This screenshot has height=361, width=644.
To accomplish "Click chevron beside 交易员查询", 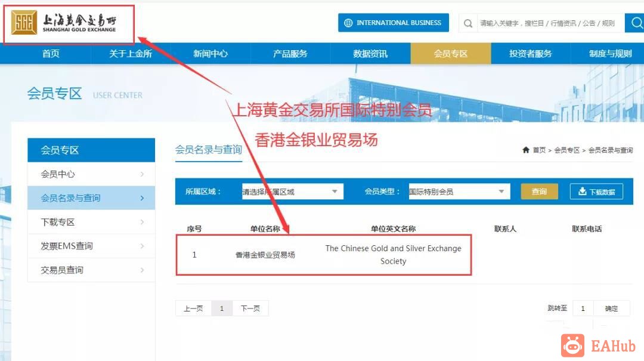I will click(142, 270).
